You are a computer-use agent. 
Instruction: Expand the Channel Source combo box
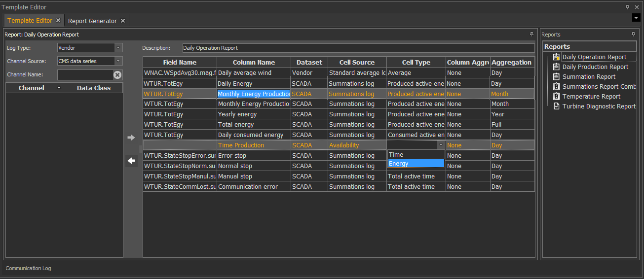[118, 61]
